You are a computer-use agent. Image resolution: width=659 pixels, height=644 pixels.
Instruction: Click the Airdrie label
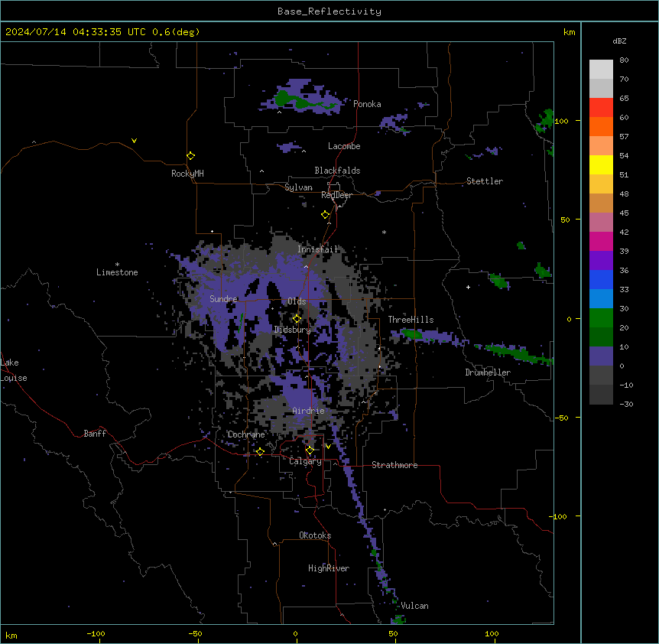309,411
